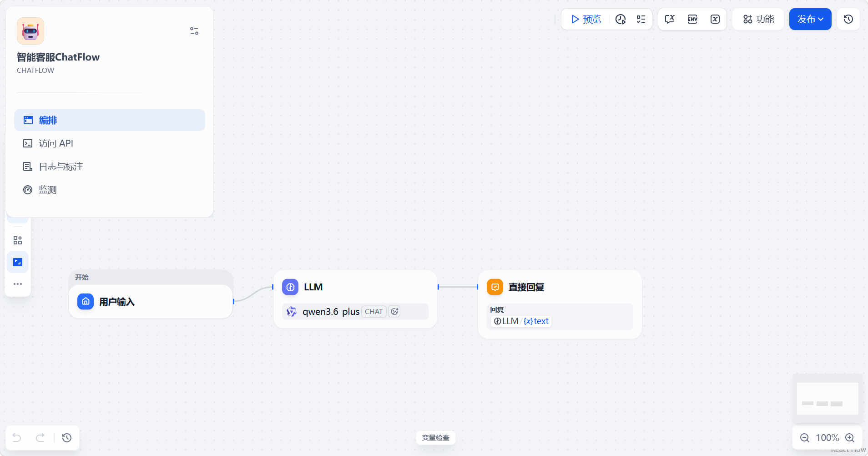Open the ENV environment variables icon
Image resolution: width=868 pixels, height=456 pixels.
[692, 19]
